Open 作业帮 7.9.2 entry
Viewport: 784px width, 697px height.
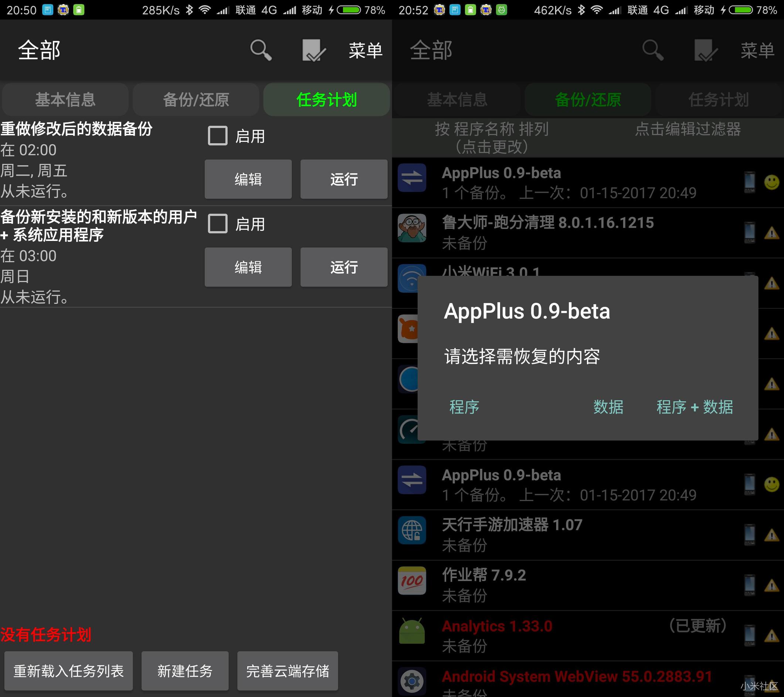tap(588, 585)
